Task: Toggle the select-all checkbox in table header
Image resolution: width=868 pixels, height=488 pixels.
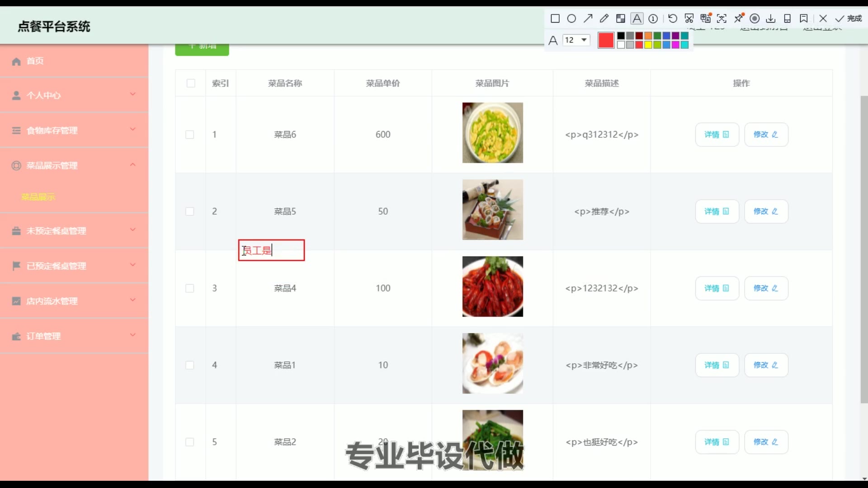Action: [191, 83]
